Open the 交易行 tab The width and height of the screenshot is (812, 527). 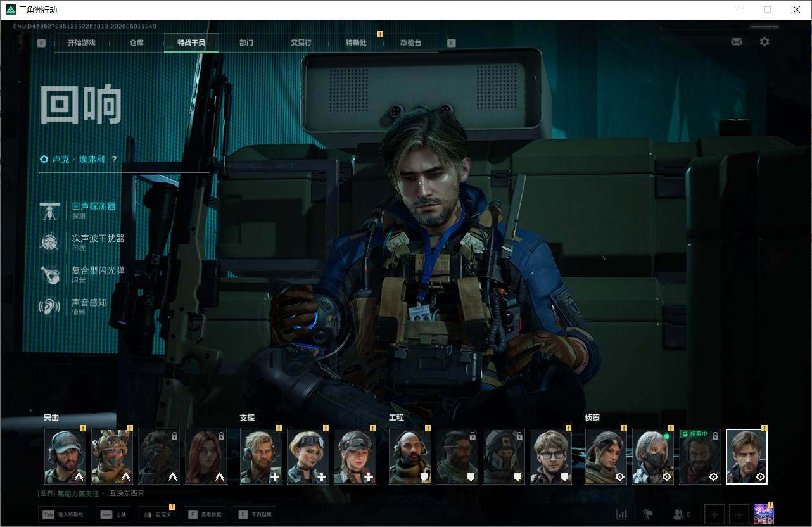[301, 42]
